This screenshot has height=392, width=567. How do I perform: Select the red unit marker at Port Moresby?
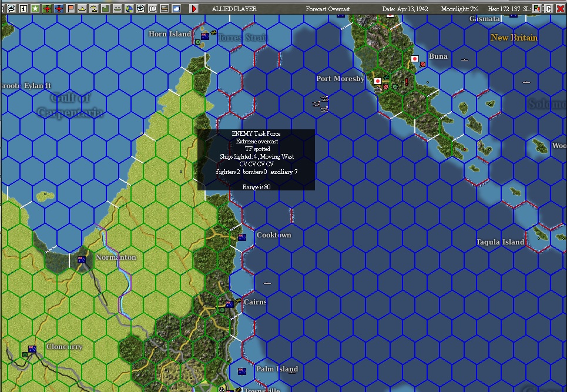click(x=386, y=87)
